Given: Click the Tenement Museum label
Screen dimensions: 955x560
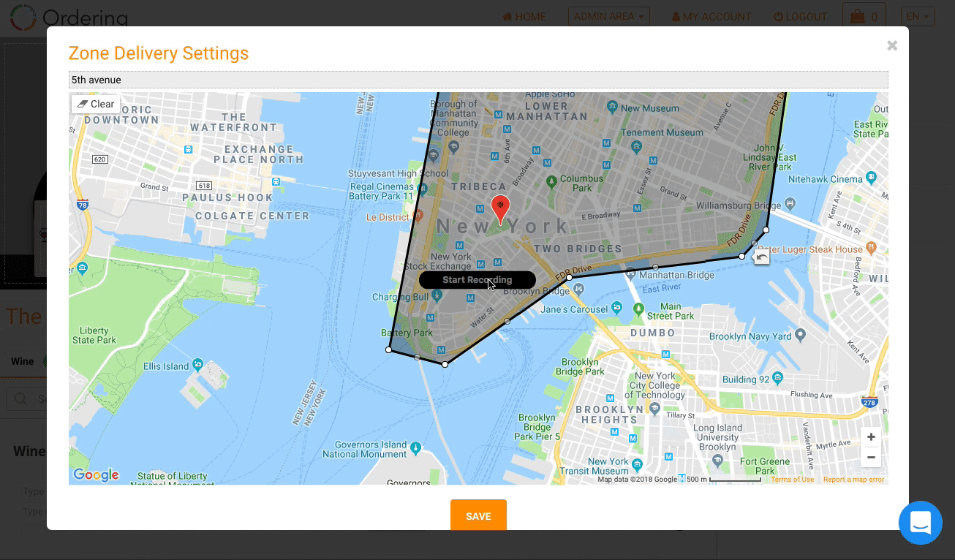Looking at the screenshot, I should [x=663, y=132].
